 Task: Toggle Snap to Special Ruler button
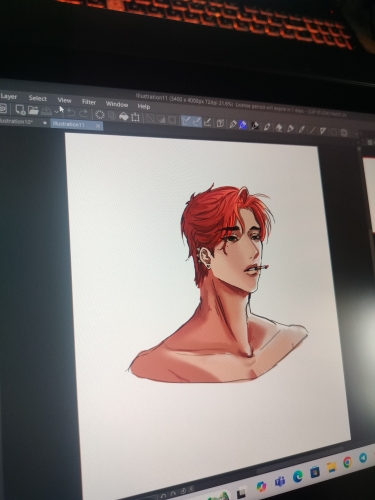[x=197, y=122]
